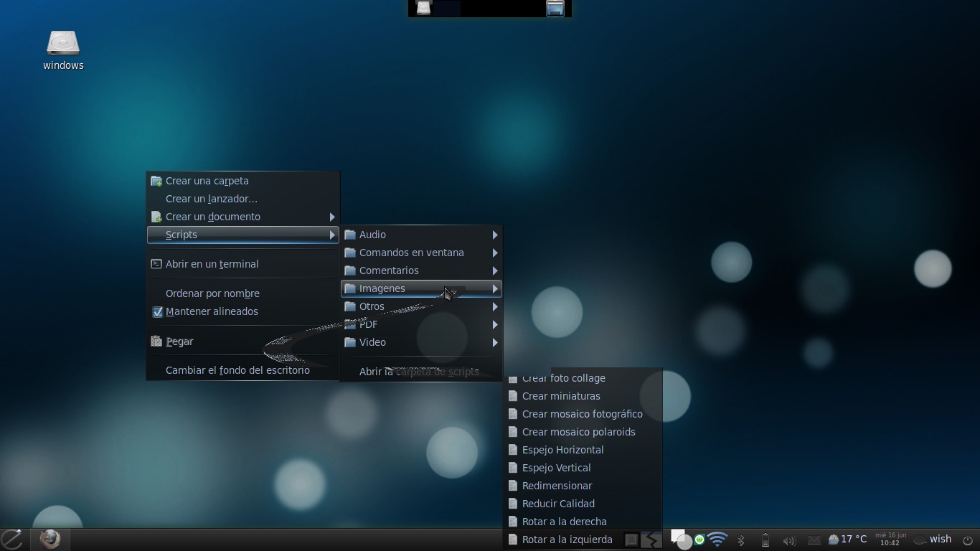Open the weather applet showing 17 °C
980x551 pixels.
click(x=847, y=540)
